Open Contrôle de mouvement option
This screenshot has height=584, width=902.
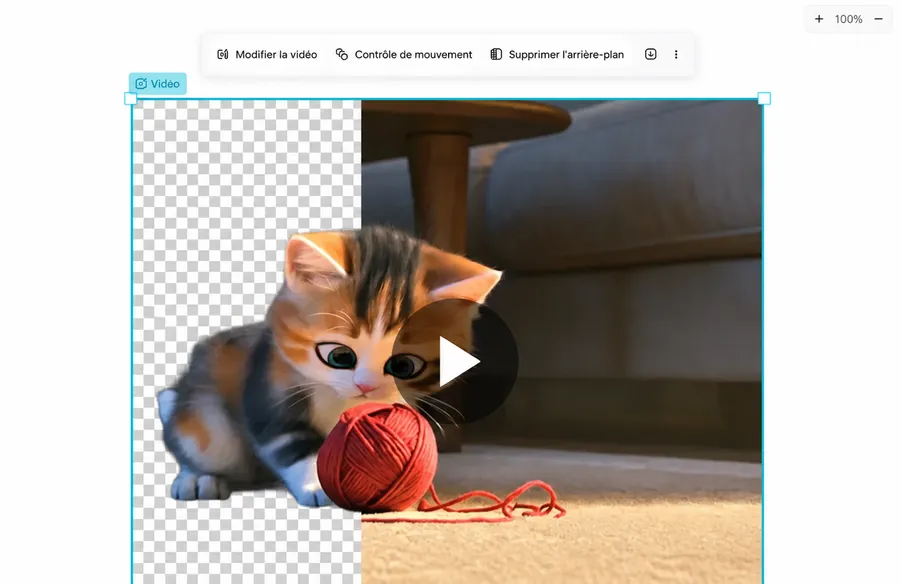point(404,55)
